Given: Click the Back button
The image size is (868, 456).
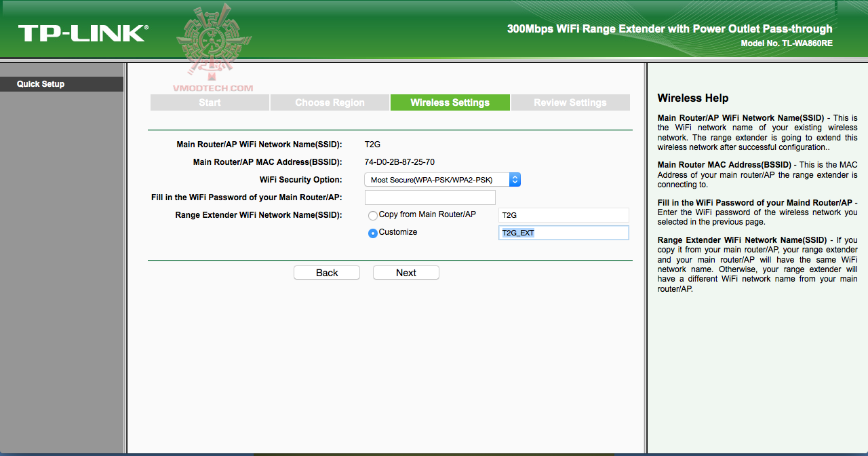Looking at the screenshot, I should coord(327,273).
